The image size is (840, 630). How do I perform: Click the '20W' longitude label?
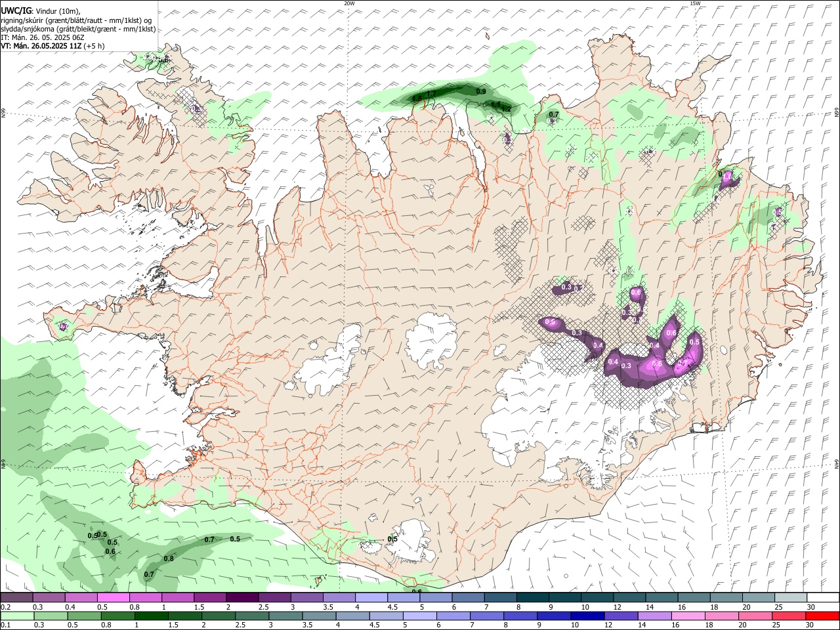pos(349,3)
